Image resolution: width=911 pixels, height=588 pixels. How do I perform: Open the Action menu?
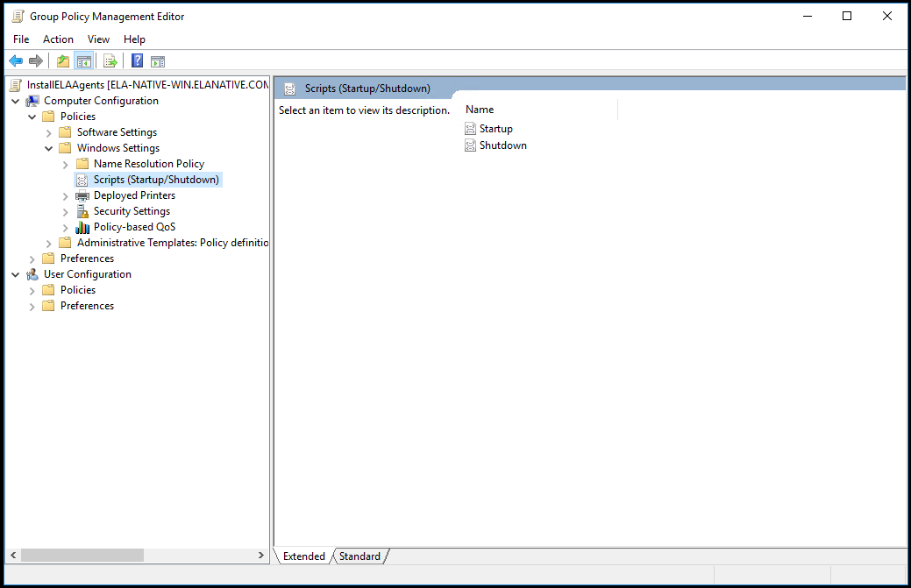tap(58, 39)
